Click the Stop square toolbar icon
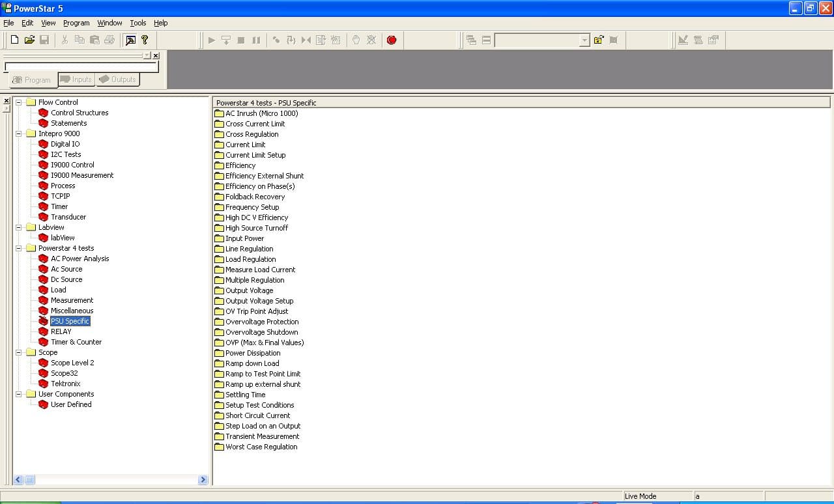834x504 pixels. pyautogui.click(x=241, y=40)
